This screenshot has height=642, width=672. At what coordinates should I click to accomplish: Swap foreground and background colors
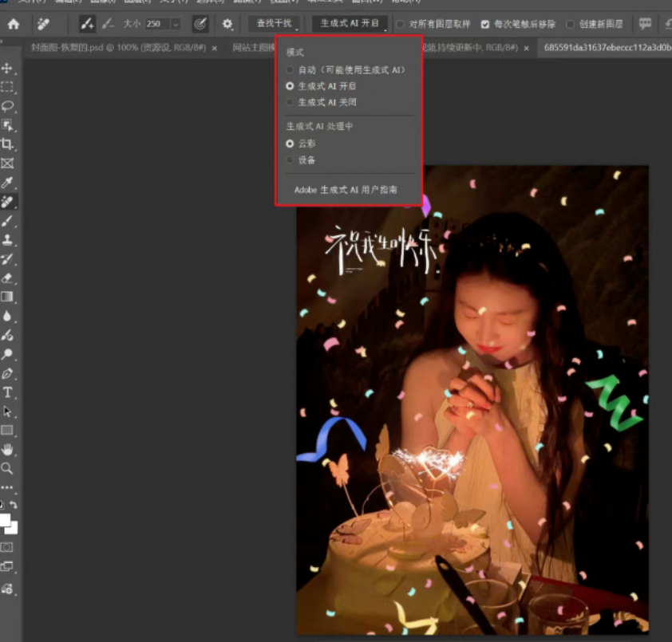point(14,505)
